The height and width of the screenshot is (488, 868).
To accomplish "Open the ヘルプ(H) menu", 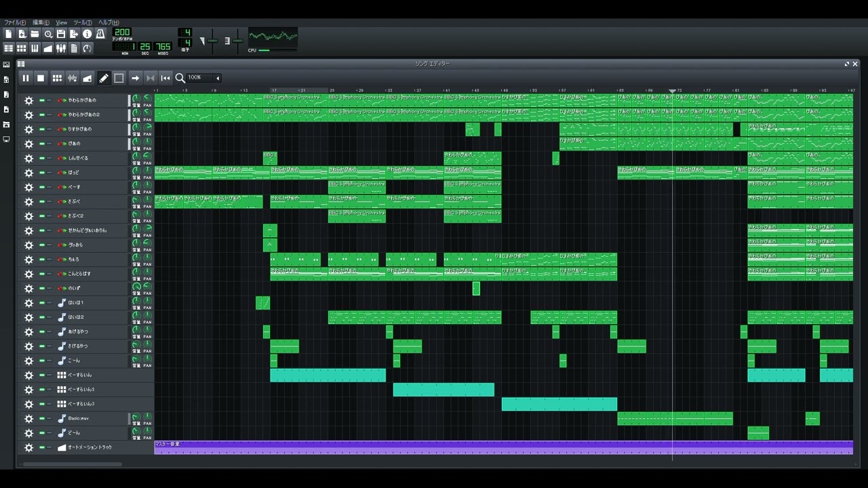I will coord(108,22).
